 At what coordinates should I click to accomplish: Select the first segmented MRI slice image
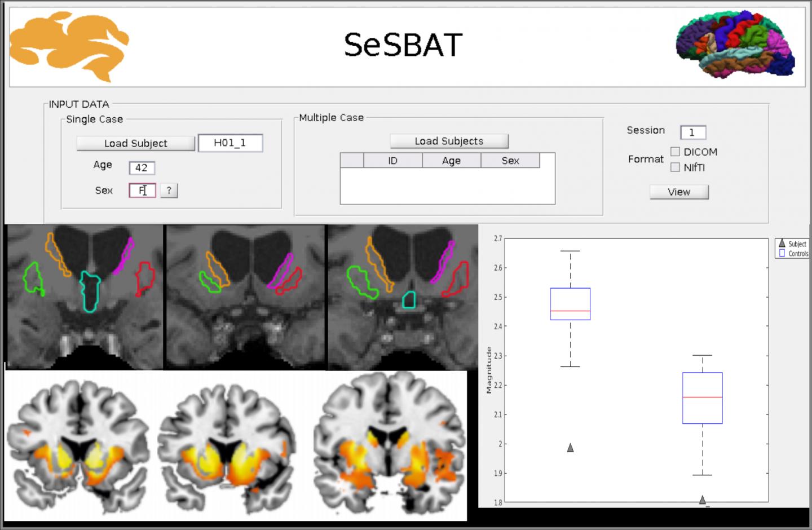coord(85,297)
